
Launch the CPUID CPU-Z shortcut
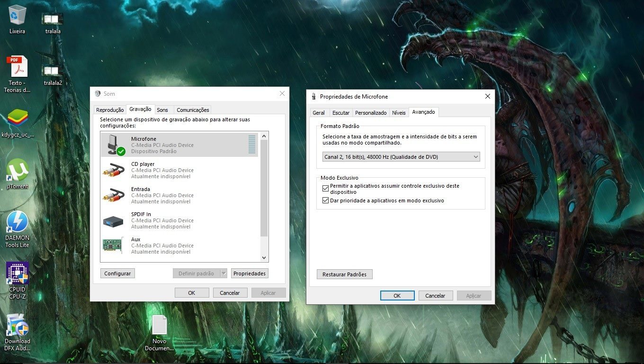(x=18, y=281)
